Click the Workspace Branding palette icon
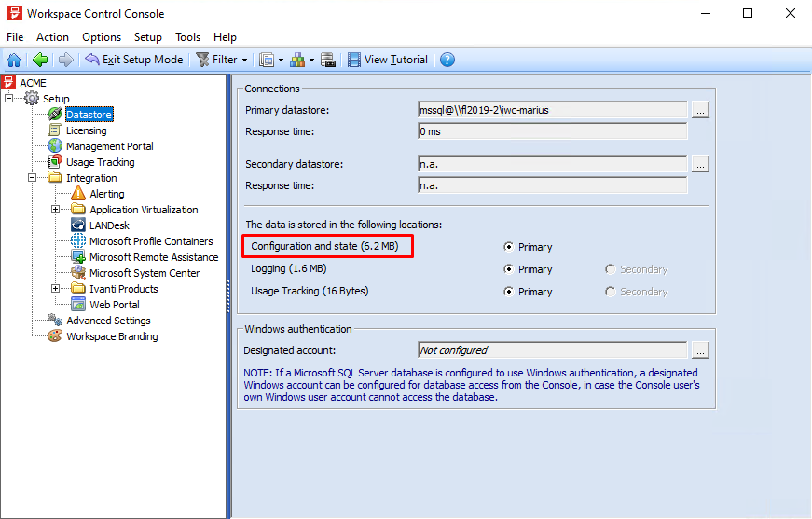The width and height of the screenshot is (812, 519). pyautogui.click(x=55, y=336)
